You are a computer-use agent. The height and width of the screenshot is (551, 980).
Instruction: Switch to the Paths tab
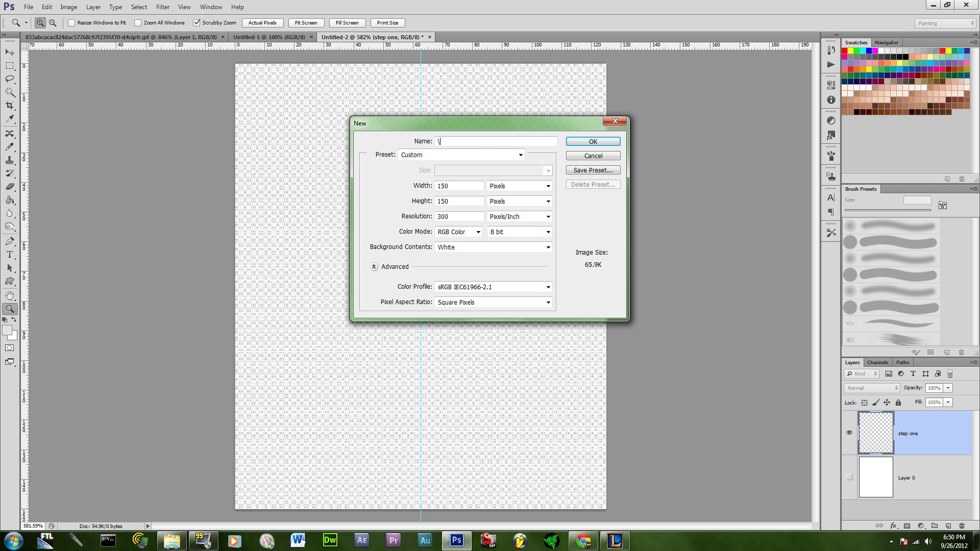pyautogui.click(x=902, y=362)
